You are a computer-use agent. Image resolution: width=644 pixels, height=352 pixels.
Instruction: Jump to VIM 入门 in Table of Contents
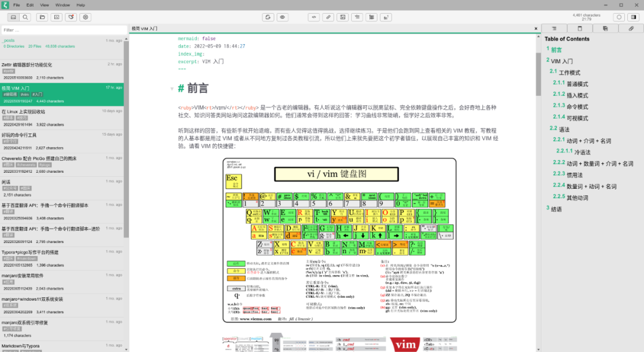(x=562, y=61)
